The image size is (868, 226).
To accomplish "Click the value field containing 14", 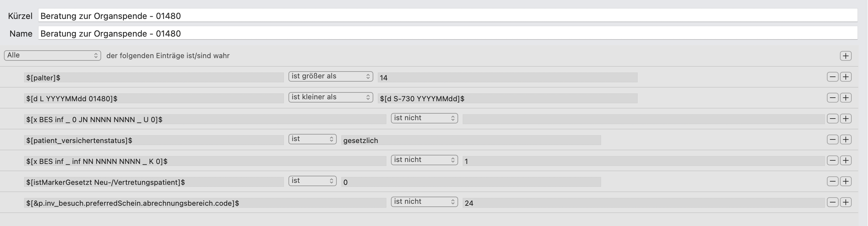I will click(507, 78).
